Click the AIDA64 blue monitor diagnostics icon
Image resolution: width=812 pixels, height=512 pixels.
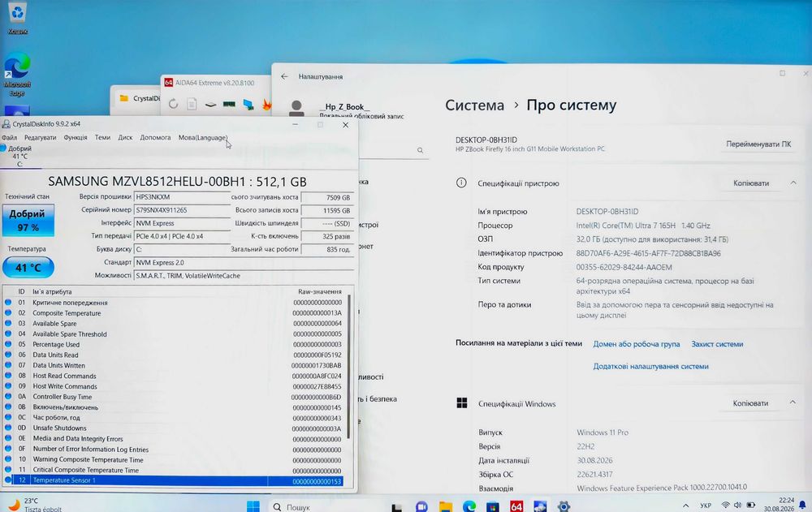coord(248,105)
